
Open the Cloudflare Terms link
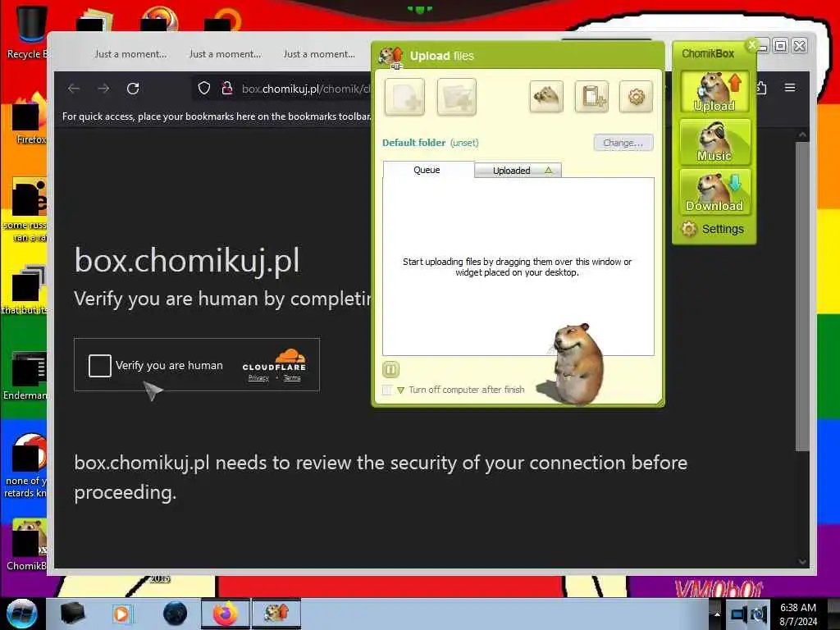pos(292,378)
